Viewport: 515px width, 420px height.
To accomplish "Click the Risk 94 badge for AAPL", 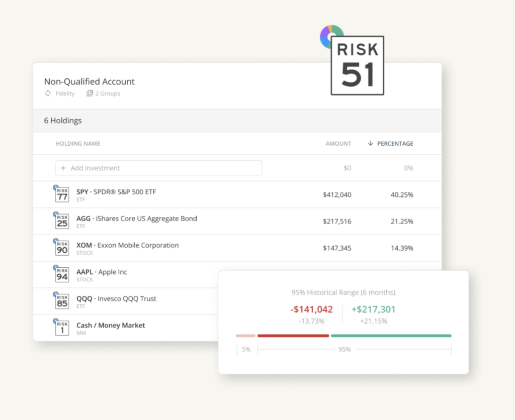I will [x=62, y=274].
